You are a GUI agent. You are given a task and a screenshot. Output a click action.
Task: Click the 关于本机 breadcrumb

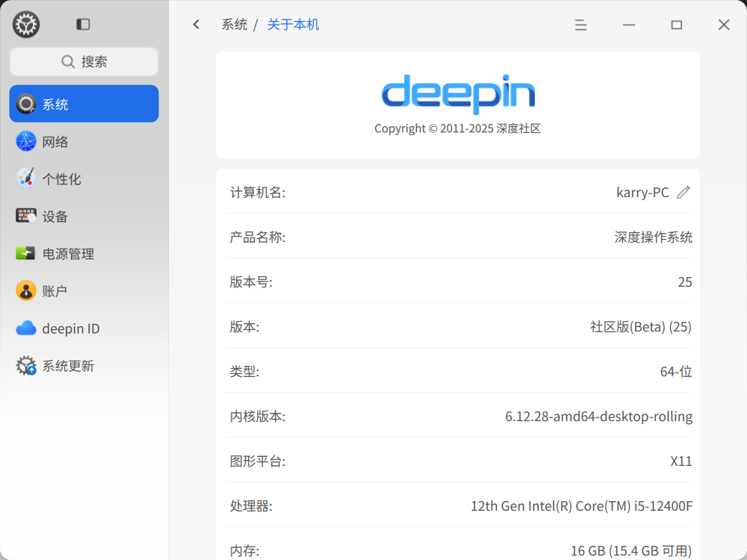(293, 25)
